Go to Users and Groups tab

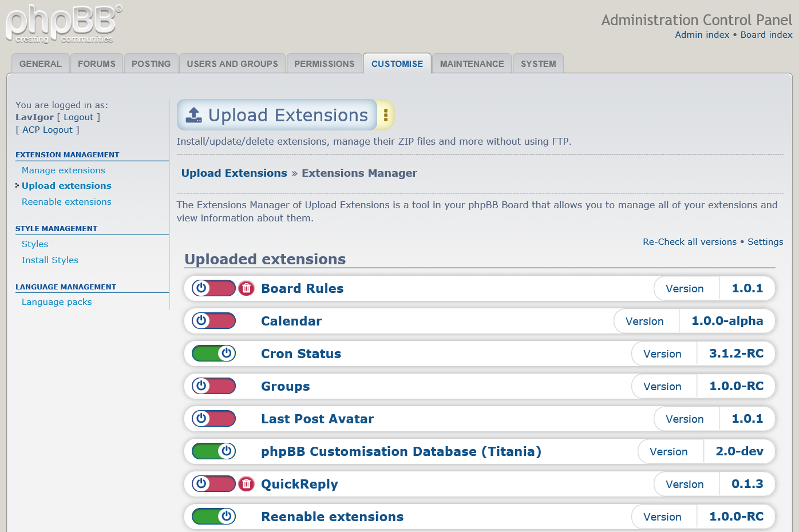(x=232, y=63)
